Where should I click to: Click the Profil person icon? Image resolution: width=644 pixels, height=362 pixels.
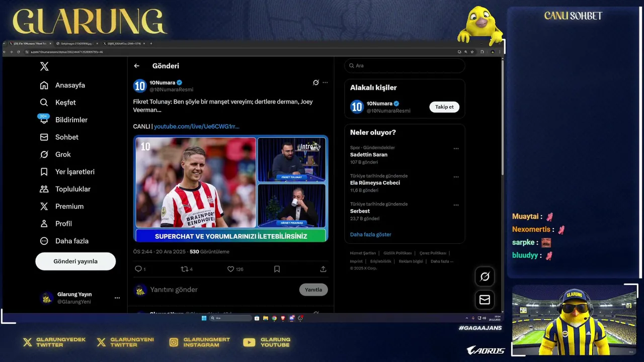tap(44, 224)
